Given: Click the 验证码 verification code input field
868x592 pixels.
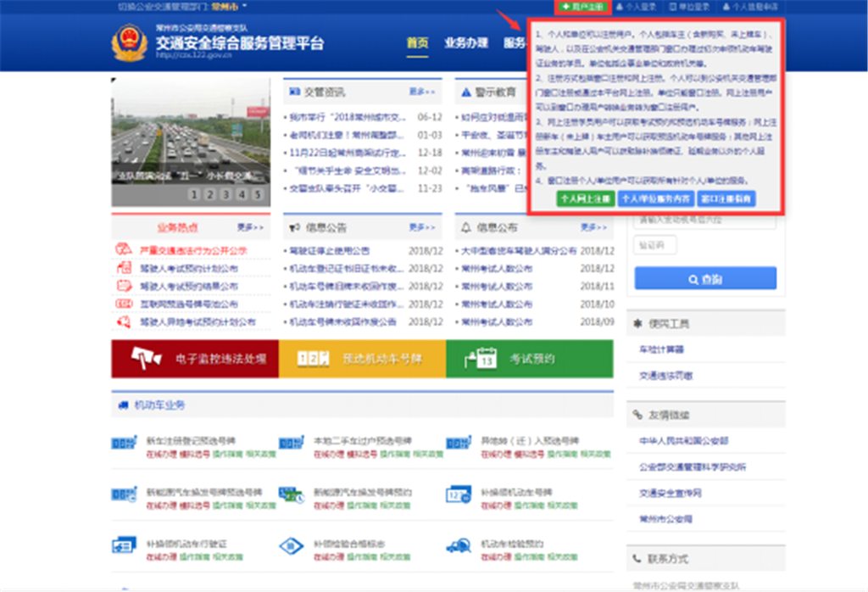Looking at the screenshot, I should [655, 245].
